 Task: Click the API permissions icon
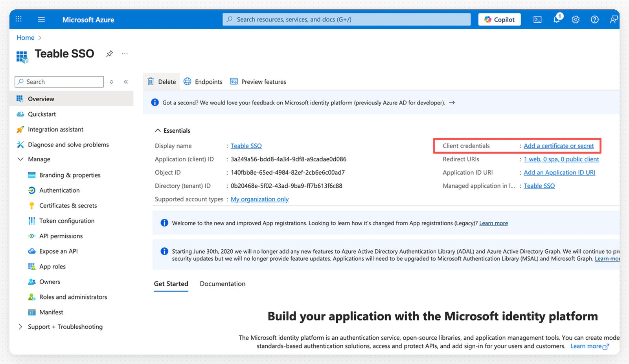coord(32,236)
